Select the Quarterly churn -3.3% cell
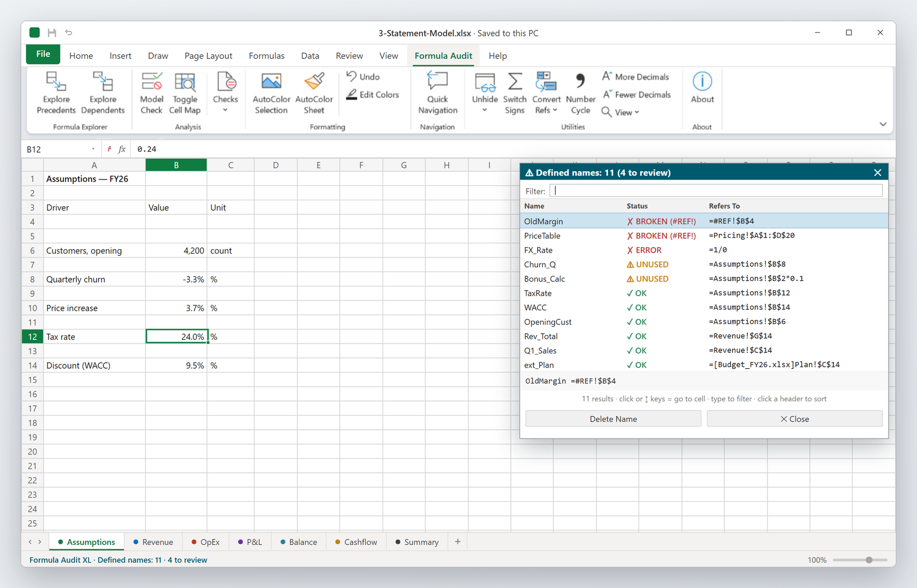The width and height of the screenshot is (917, 588). pyautogui.click(x=176, y=279)
